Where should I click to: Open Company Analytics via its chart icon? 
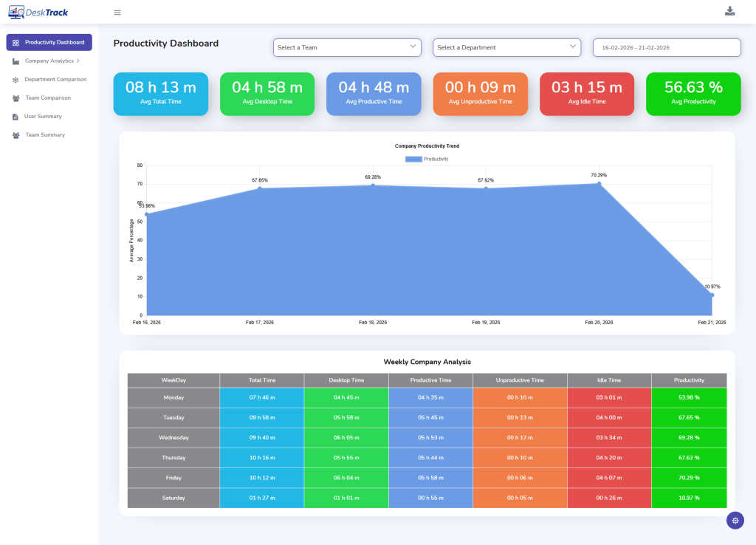point(16,61)
